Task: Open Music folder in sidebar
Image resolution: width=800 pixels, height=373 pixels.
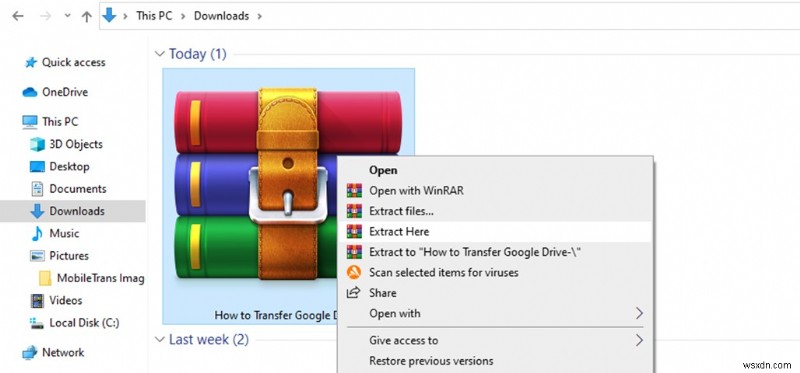Action: pyautogui.click(x=64, y=233)
